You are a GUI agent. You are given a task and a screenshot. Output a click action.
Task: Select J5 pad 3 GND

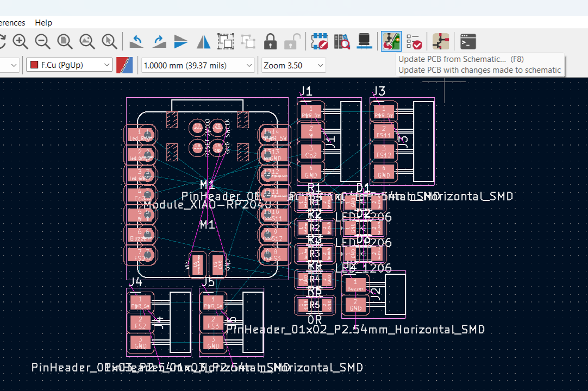coord(213,342)
